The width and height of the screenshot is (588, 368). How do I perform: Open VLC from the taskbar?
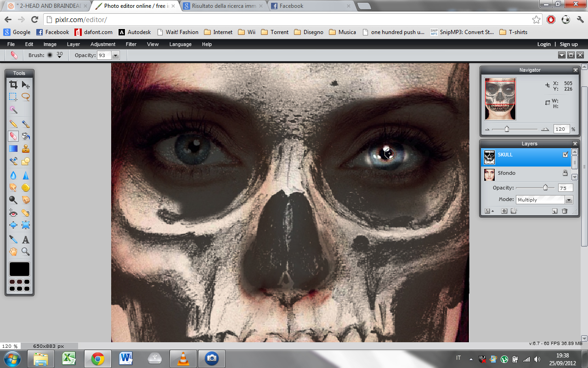click(183, 358)
